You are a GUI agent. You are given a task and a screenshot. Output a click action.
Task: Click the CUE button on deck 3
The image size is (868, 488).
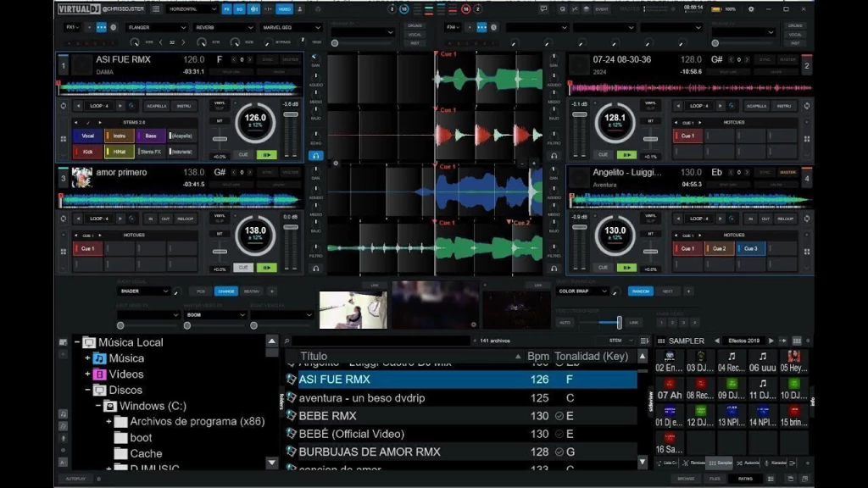click(243, 267)
